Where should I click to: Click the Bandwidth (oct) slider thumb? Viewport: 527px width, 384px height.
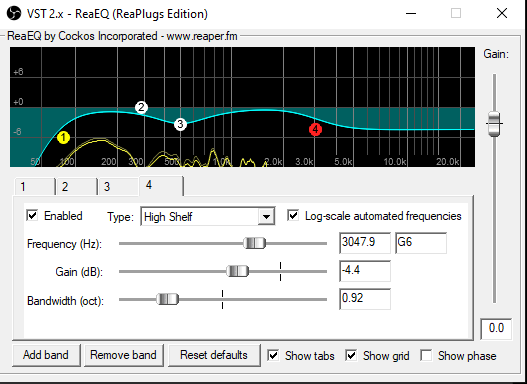(x=167, y=299)
